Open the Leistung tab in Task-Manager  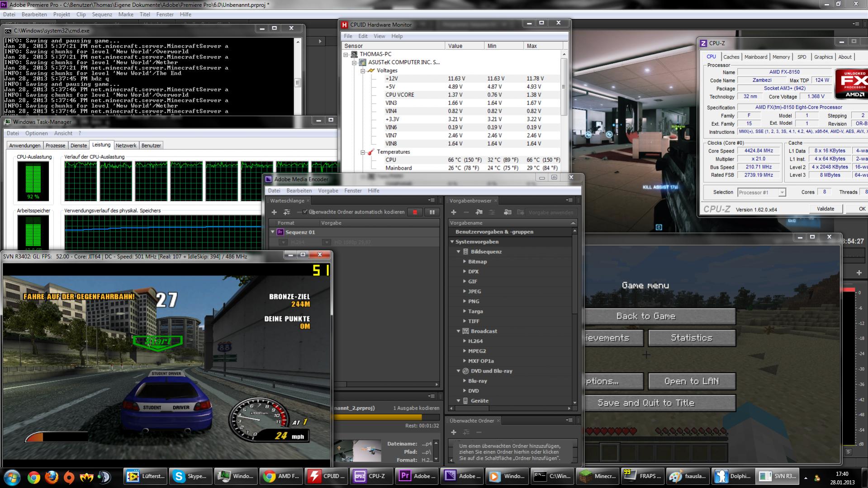click(101, 145)
